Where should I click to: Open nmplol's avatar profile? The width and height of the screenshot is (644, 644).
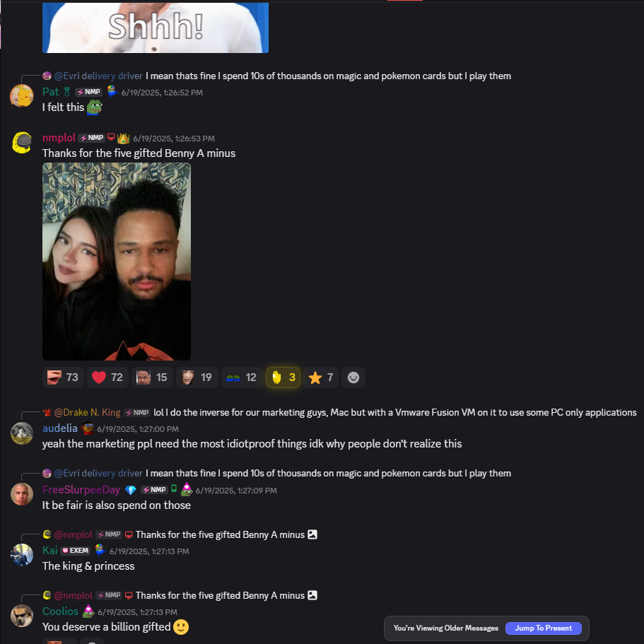coord(22,143)
